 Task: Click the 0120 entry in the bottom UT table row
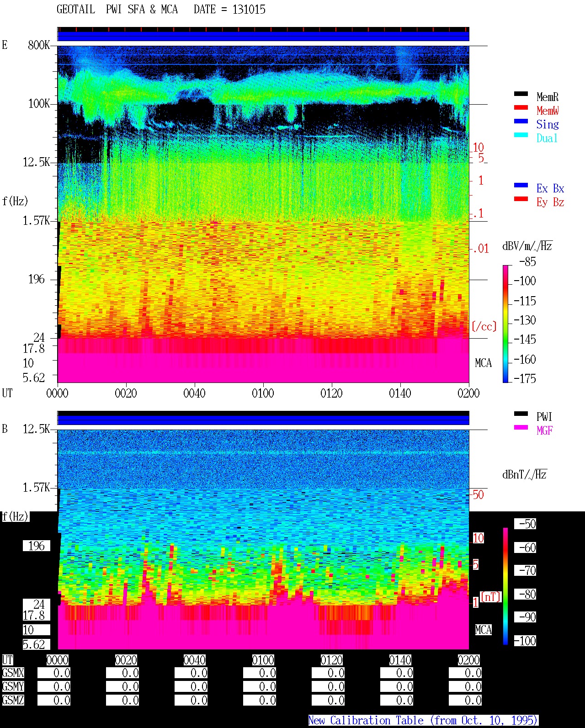(332, 660)
